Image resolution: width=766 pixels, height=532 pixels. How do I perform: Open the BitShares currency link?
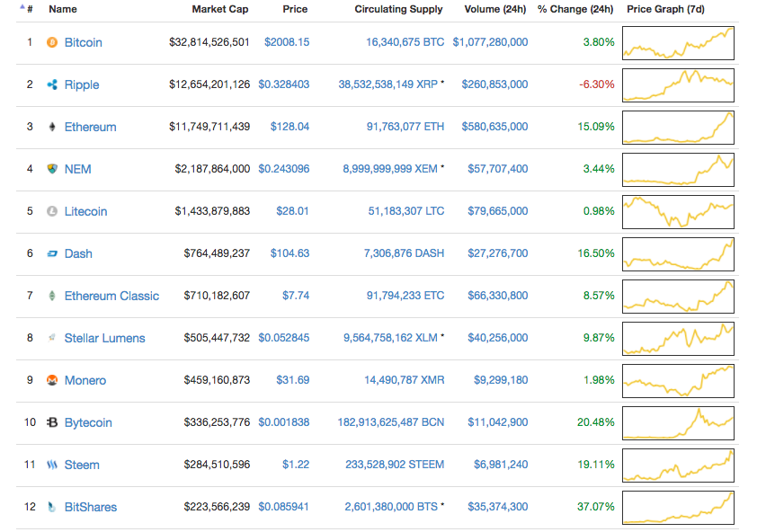(x=91, y=507)
